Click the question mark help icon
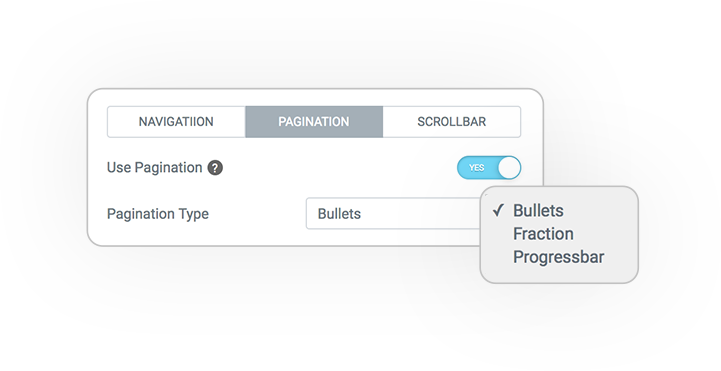721x371 pixels. [215, 168]
